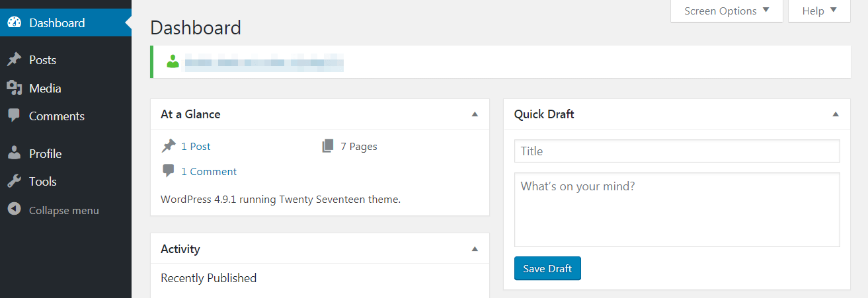Click the Posts pushpin icon in sidebar
Screen dimensions: 868x298
(14, 59)
